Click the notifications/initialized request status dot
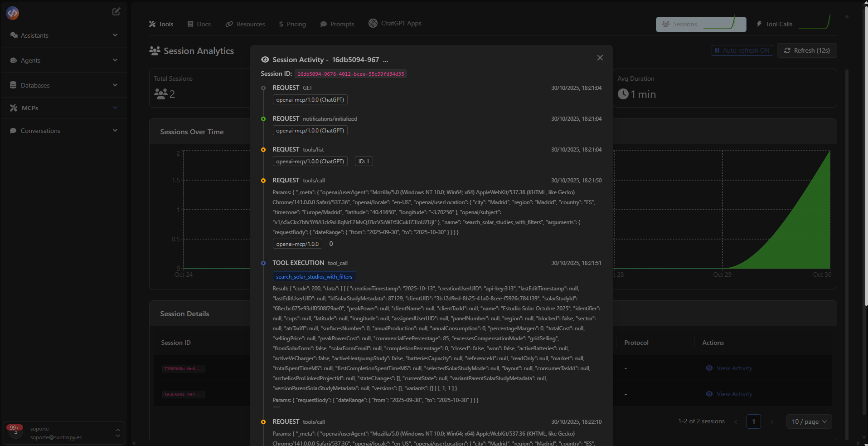868x446 pixels. 263,119
